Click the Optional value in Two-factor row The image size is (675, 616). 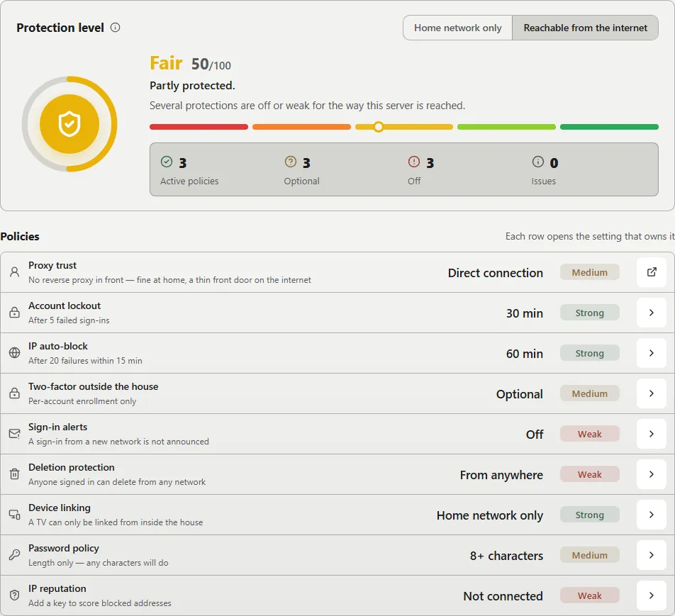click(519, 394)
